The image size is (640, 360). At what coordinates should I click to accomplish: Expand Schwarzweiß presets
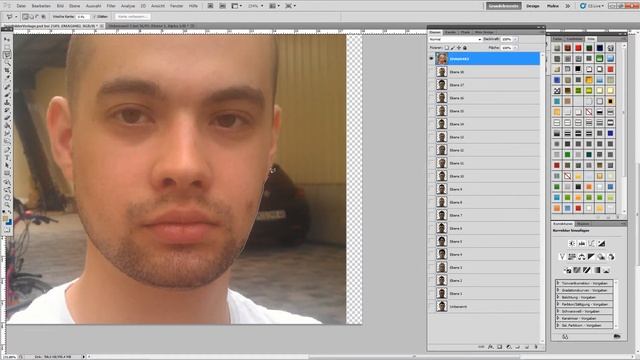[558, 311]
